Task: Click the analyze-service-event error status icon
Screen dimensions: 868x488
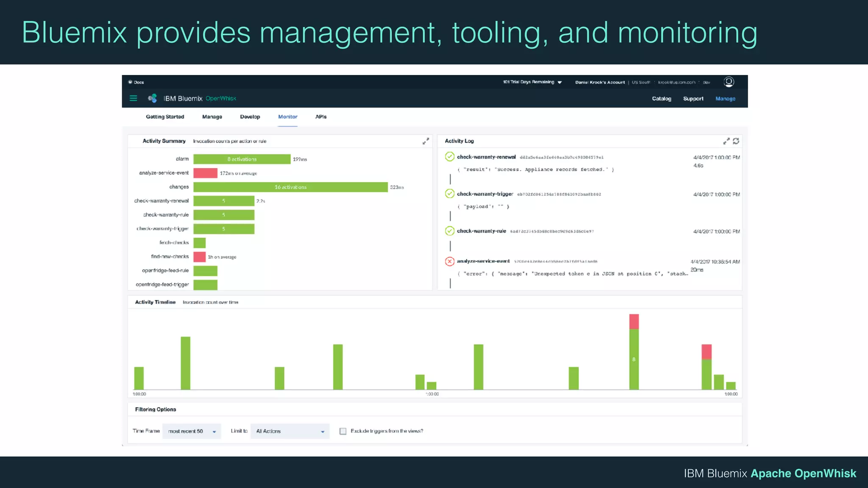Action: [x=450, y=261]
